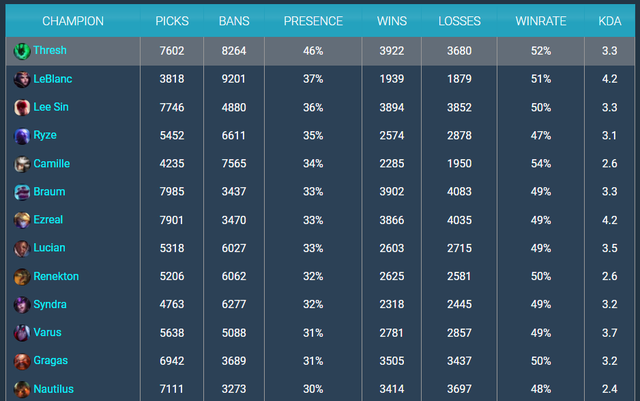Select Lucian wins value 2603
This screenshot has height=401, width=640.
[392, 249]
